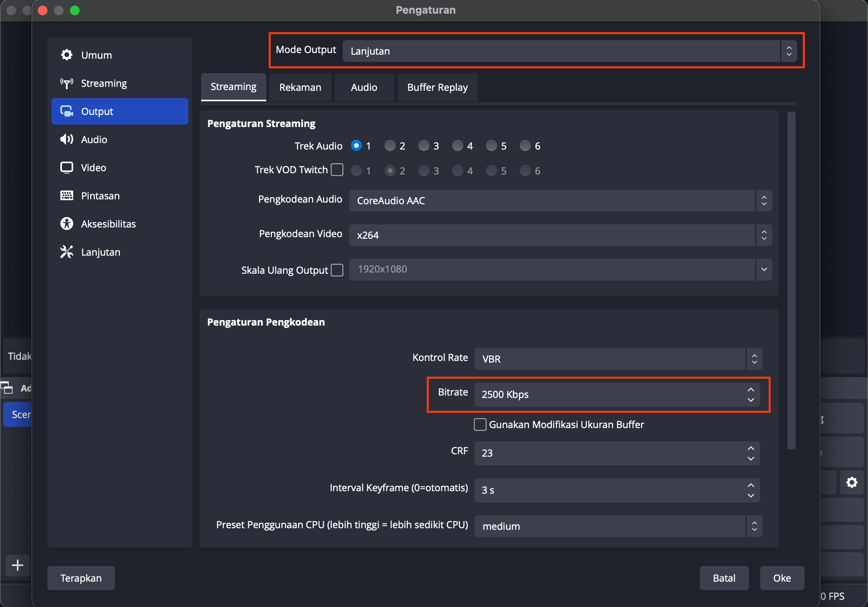Click the Audio speaker icon in sidebar
The image size is (868, 607).
point(67,139)
